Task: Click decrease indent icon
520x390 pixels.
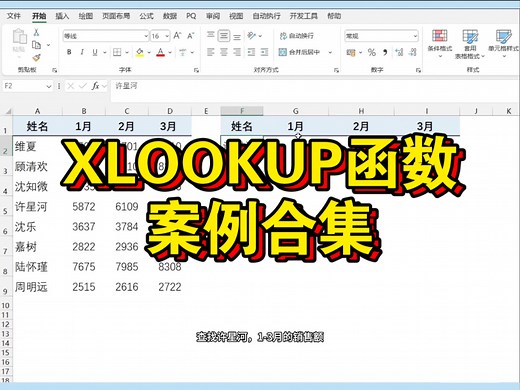Action: click(x=251, y=52)
